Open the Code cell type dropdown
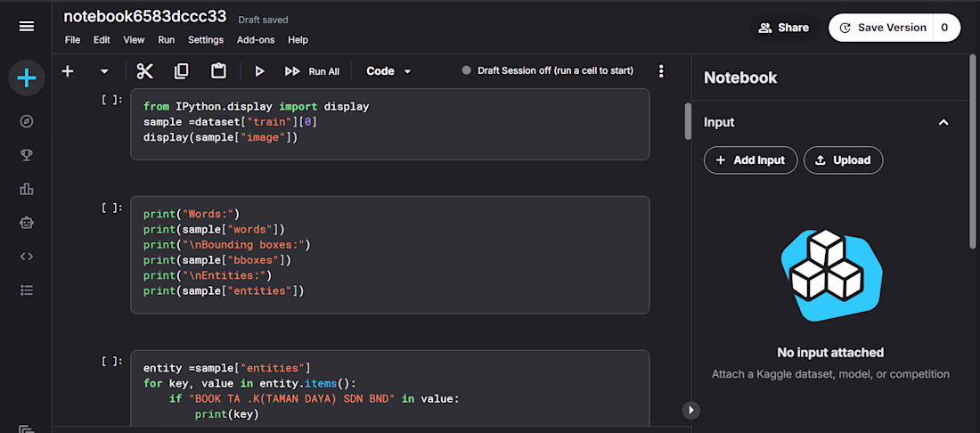980x433 pixels. (388, 71)
